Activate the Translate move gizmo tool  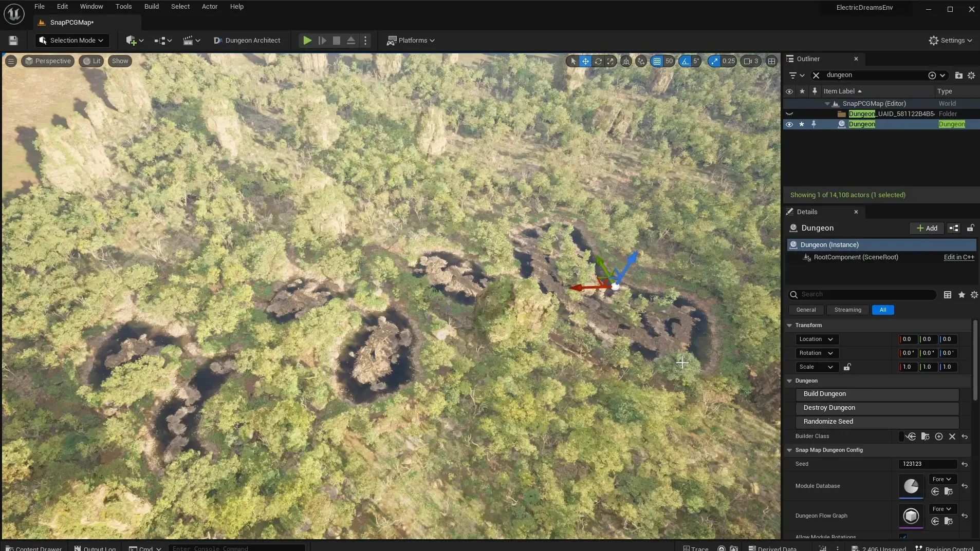585,61
